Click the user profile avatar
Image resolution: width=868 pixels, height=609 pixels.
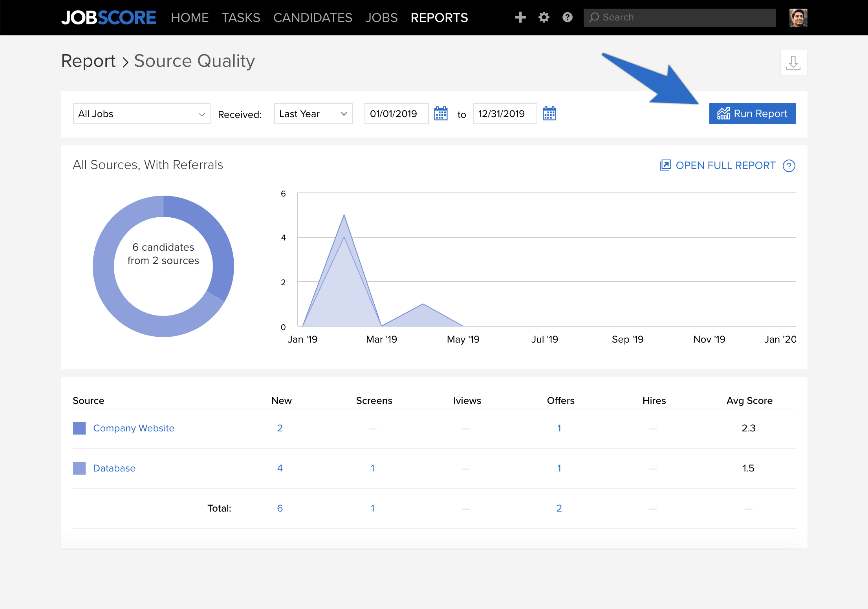[798, 18]
